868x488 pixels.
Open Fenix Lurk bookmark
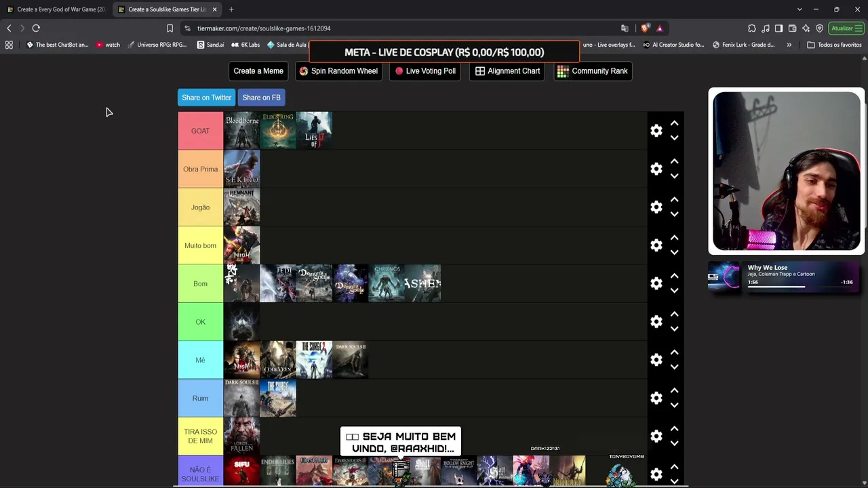(x=744, y=45)
